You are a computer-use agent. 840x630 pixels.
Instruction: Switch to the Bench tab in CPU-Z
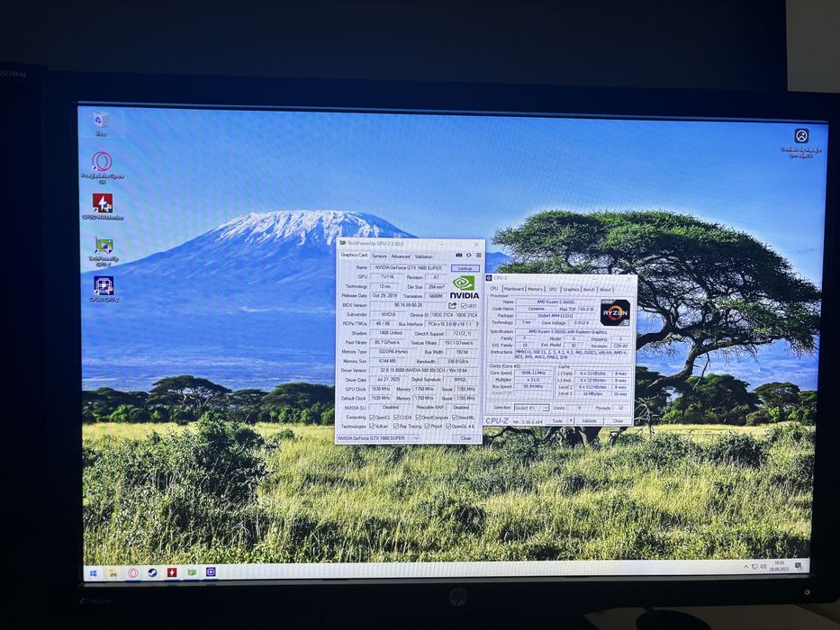(x=590, y=289)
